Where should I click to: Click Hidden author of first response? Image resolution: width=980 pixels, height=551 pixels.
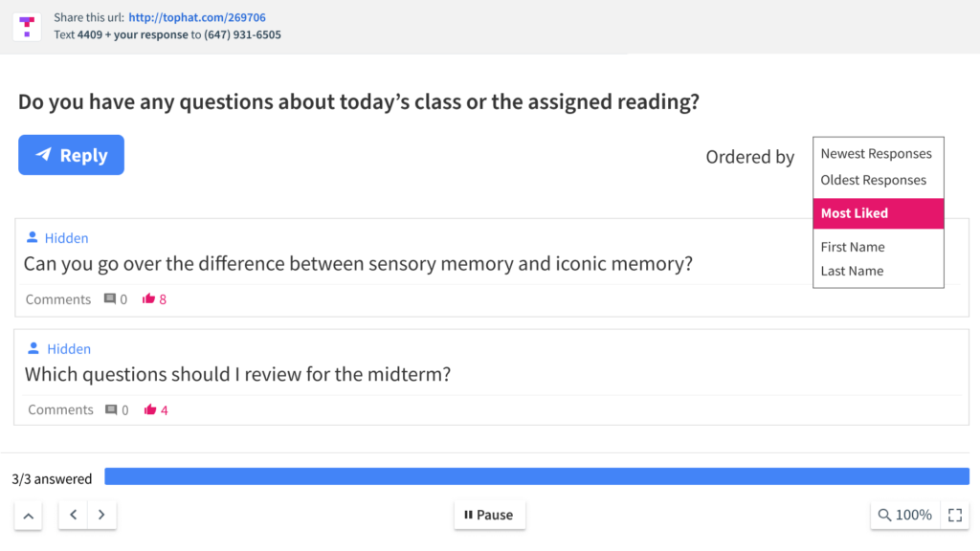pyautogui.click(x=66, y=238)
